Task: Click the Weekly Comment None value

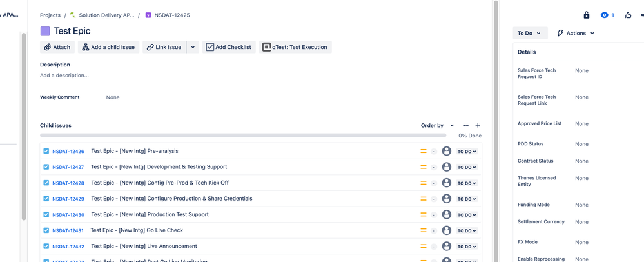Action: [x=113, y=97]
